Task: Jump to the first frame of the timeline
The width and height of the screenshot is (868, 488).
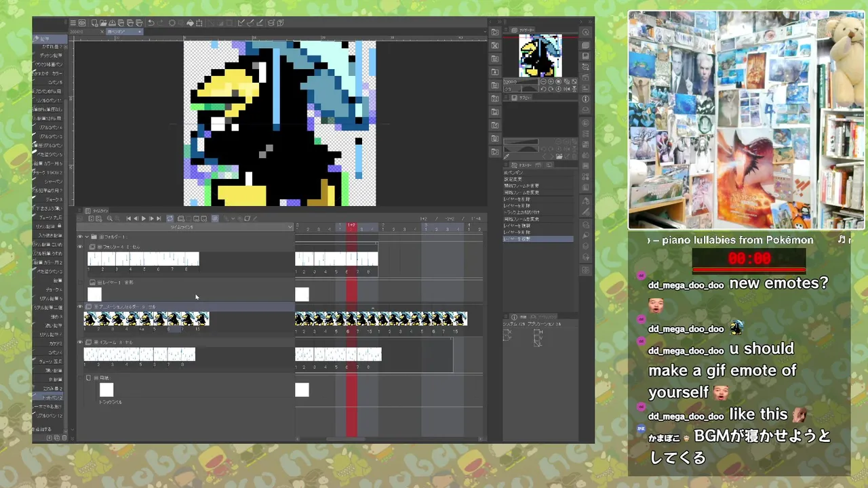Action: pos(129,218)
